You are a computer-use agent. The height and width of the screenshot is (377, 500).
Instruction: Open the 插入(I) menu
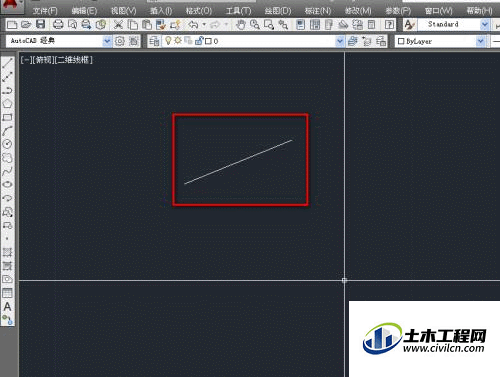tap(161, 11)
